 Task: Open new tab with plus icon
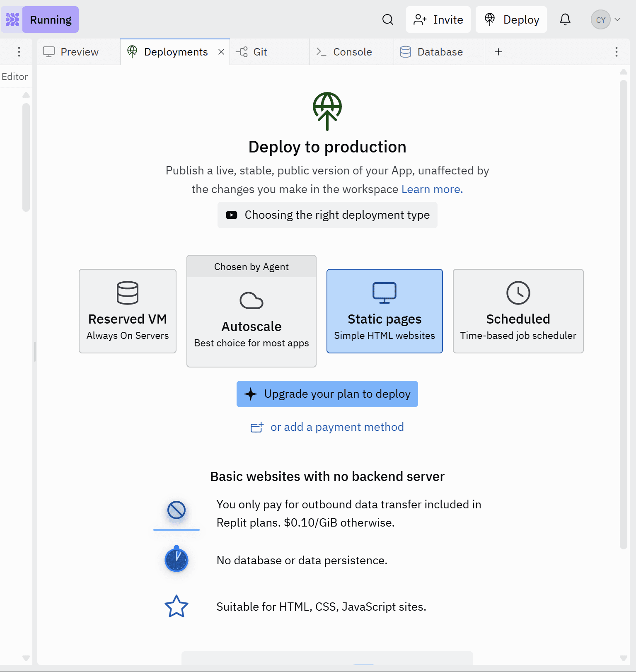click(498, 52)
